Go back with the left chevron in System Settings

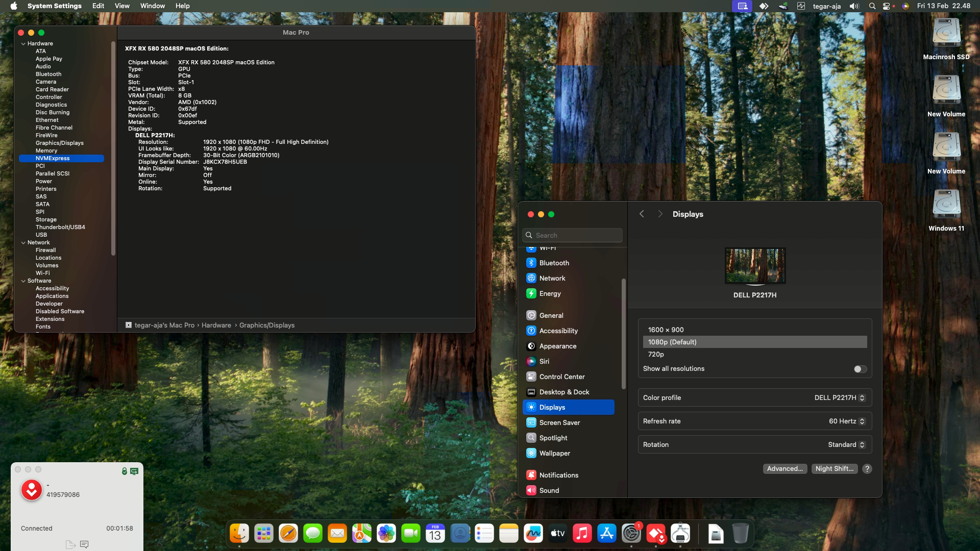[x=642, y=214]
